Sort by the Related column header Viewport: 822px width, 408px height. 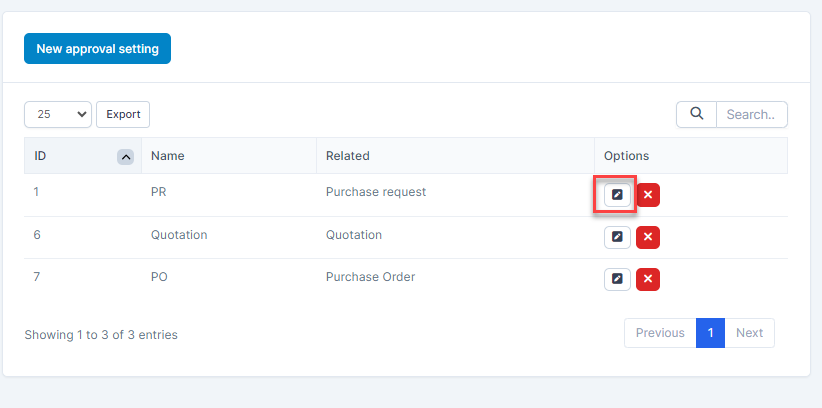(x=348, y=156)
